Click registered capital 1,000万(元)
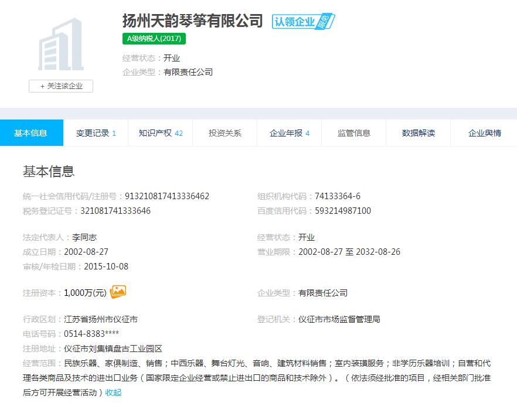517x420 pixels. tap(85, 293)
